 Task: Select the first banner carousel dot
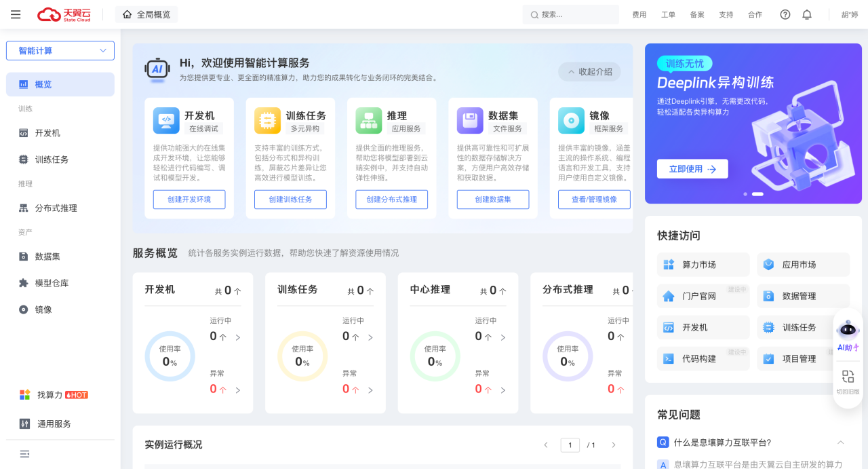click(x=745, y=194)
